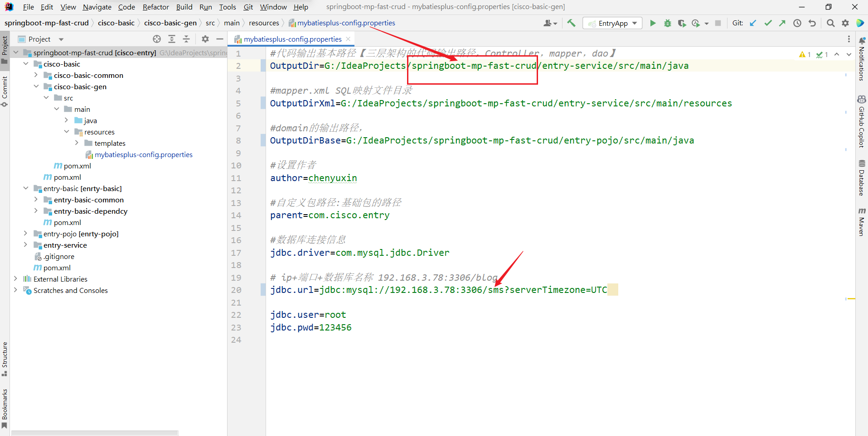Toggle the Structure tool window
The image size is (868, 436).
click(5, 358)
